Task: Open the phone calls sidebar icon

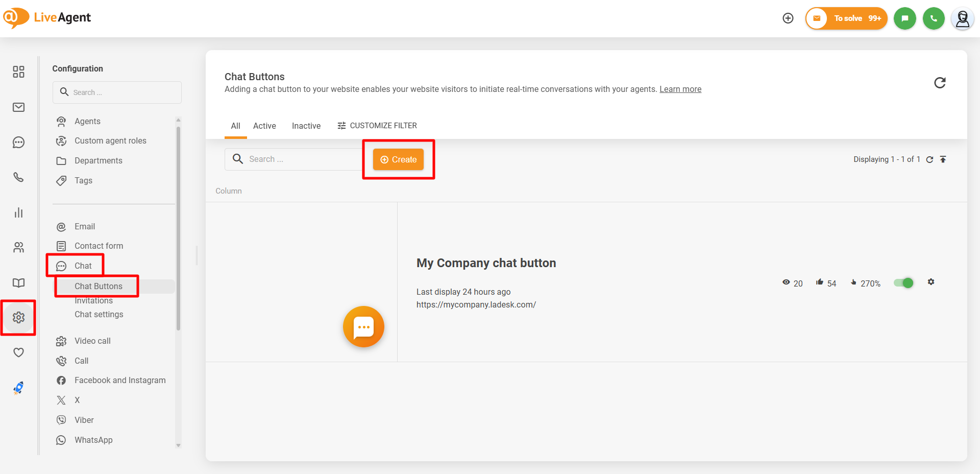Action: [18, 177]
